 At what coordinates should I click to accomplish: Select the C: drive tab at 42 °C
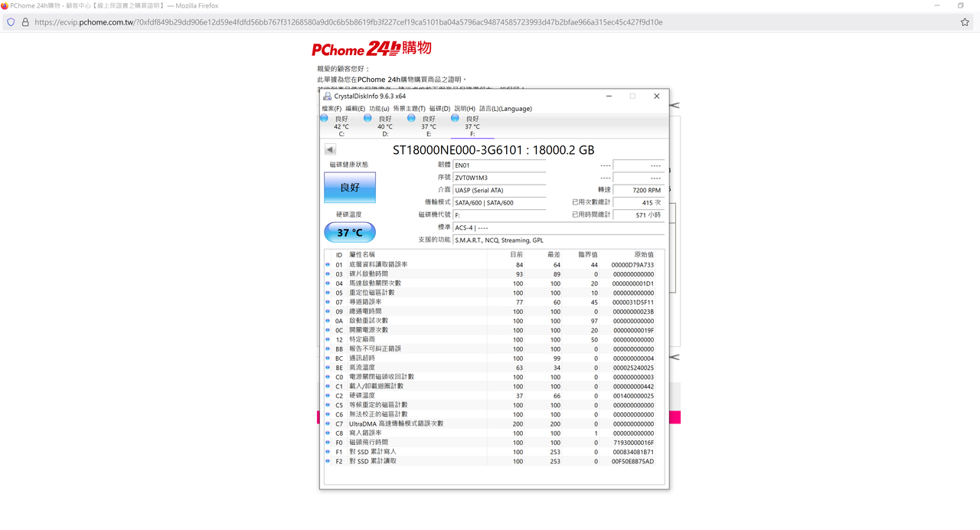tap(341, 126)
